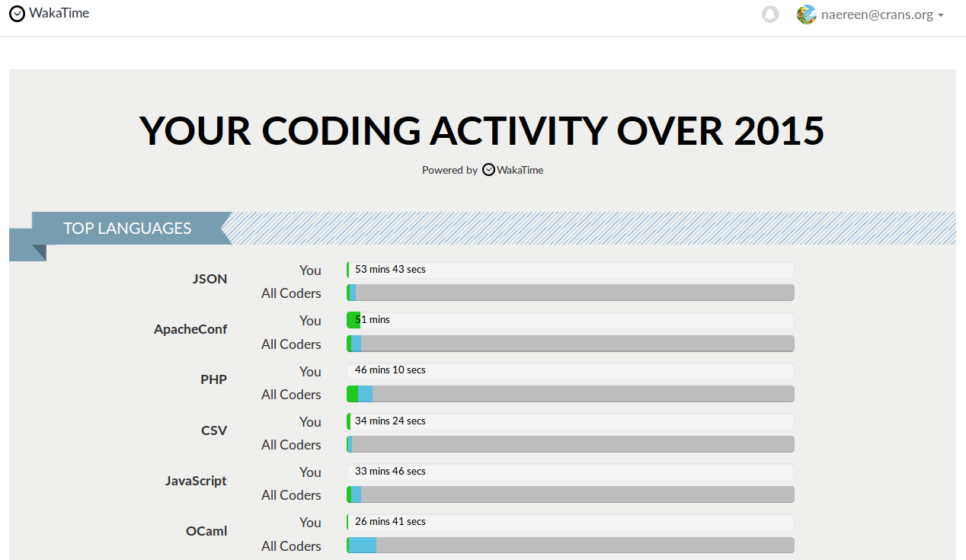Viewport: 966px width, 560px height.
Task: Follow the Powered by WakaTime link text
Action: [520, 170]
